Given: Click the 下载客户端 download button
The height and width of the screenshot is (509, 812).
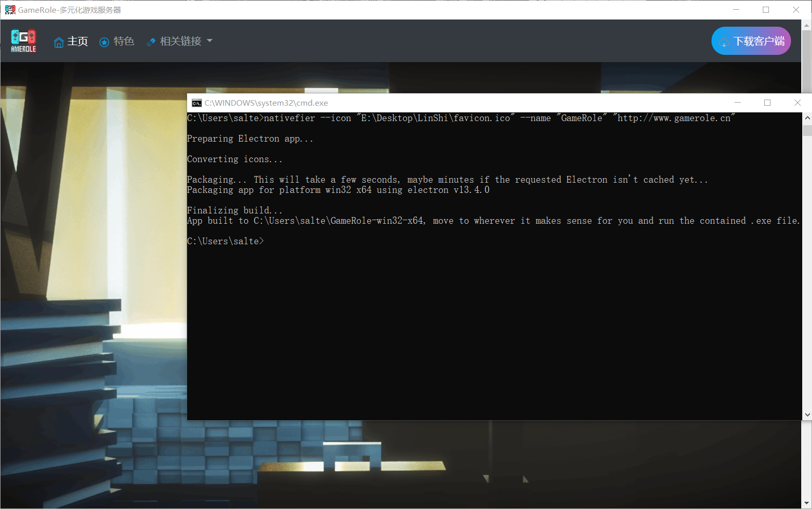Looking at the screenshot, I should point(751,41).
